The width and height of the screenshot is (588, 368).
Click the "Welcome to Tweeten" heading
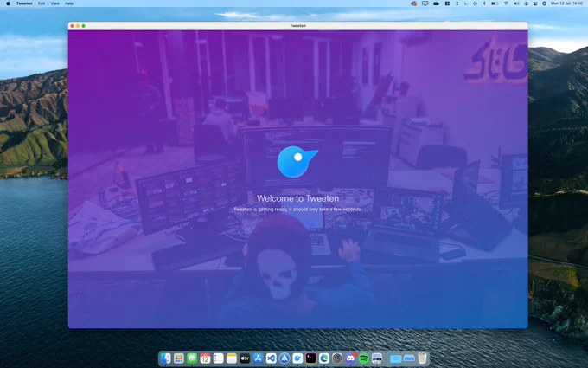[x=297, y=198]
